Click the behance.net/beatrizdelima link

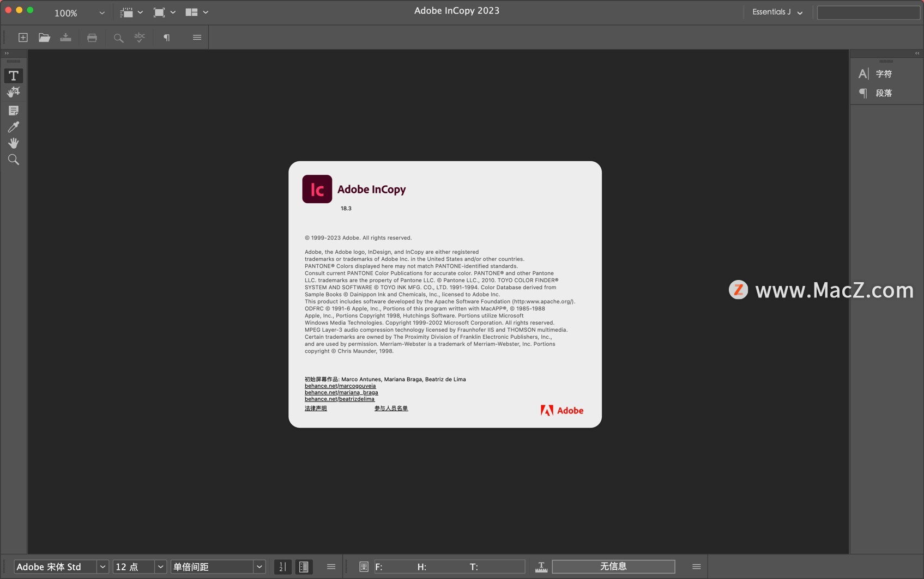click(340, 399)
